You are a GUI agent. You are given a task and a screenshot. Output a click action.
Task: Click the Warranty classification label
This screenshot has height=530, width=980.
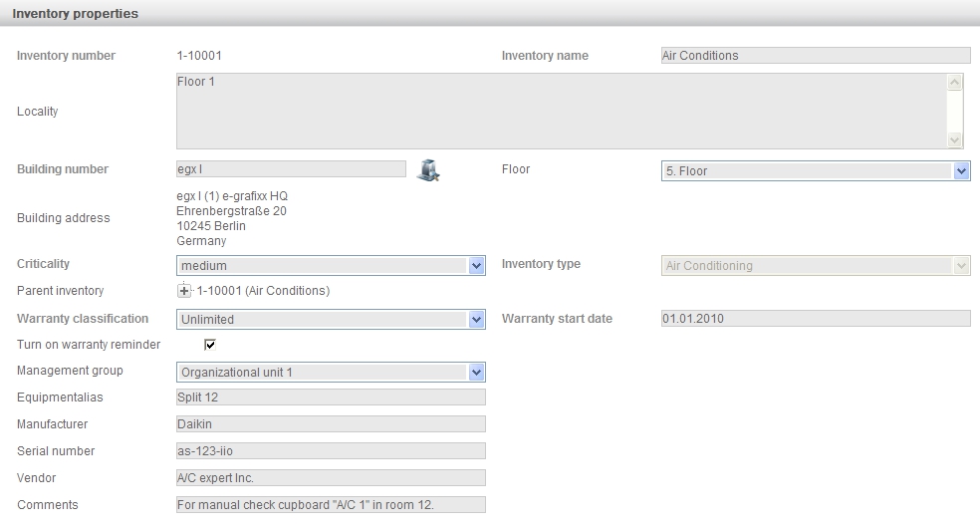pos(83,318)
